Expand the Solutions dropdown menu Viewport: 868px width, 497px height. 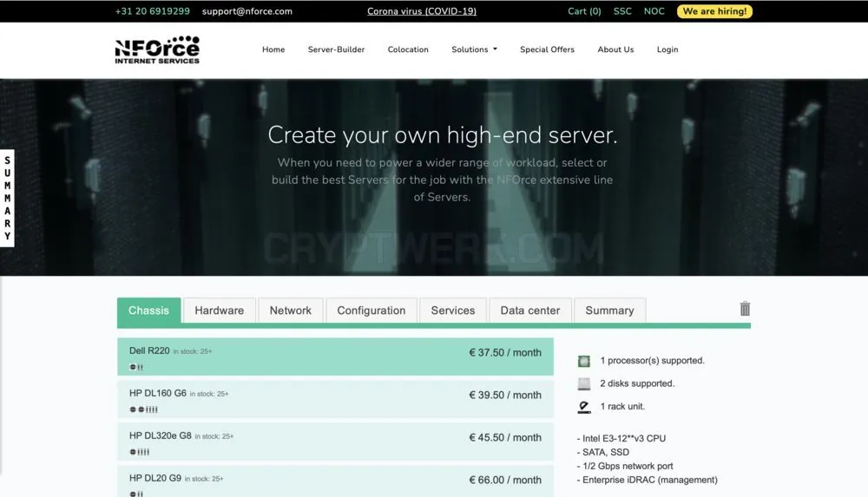coord(474,49)
